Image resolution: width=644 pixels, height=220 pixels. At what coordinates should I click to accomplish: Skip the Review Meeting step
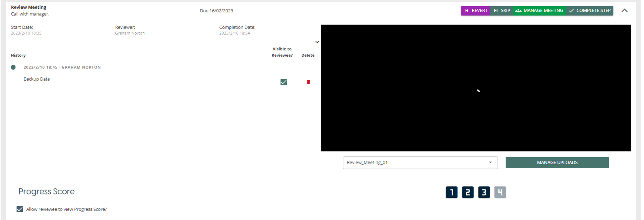tap(502, 10)
